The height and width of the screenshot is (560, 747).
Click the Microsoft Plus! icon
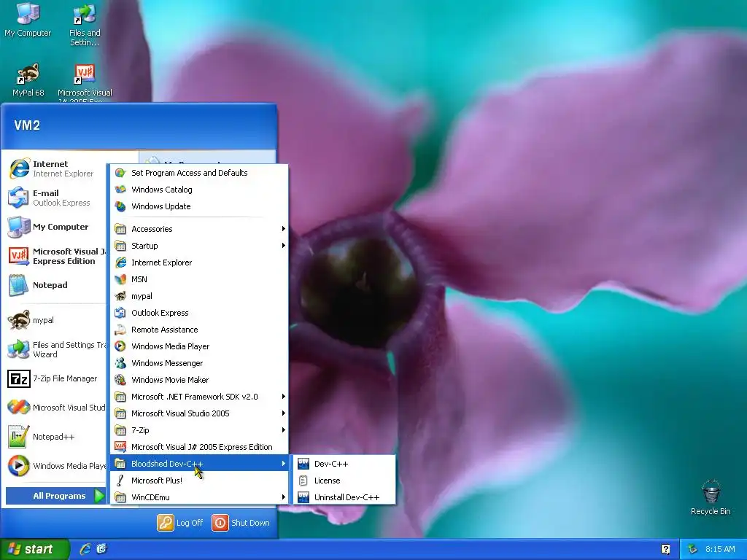point(120,481)
